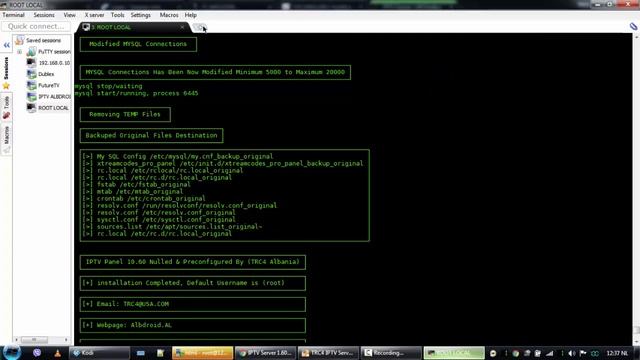Image resolution: width=640 pixels, height=360 pixels.
Task: Select the Saved sessions root folder
Action: click(38, 40)
